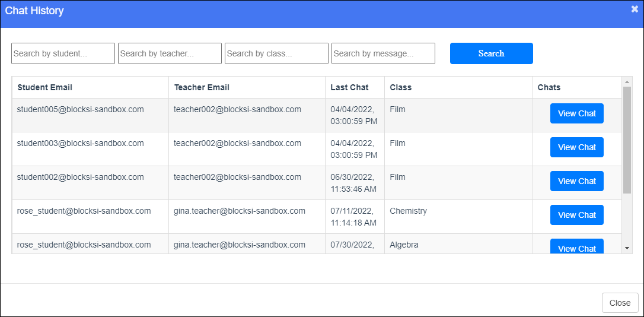The width and height of the screenshot is (644, 317).
Task: Click gina.teacher email in Chemistry row
Action: click(240, 211)
